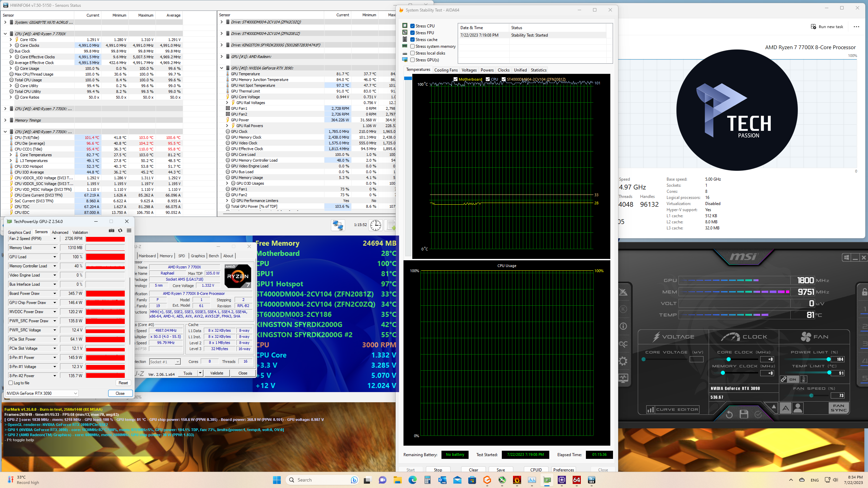The height and width of the screenshot is (488, 868).
Task: Open GPU-Z Advanced tab
Action: 60,232
